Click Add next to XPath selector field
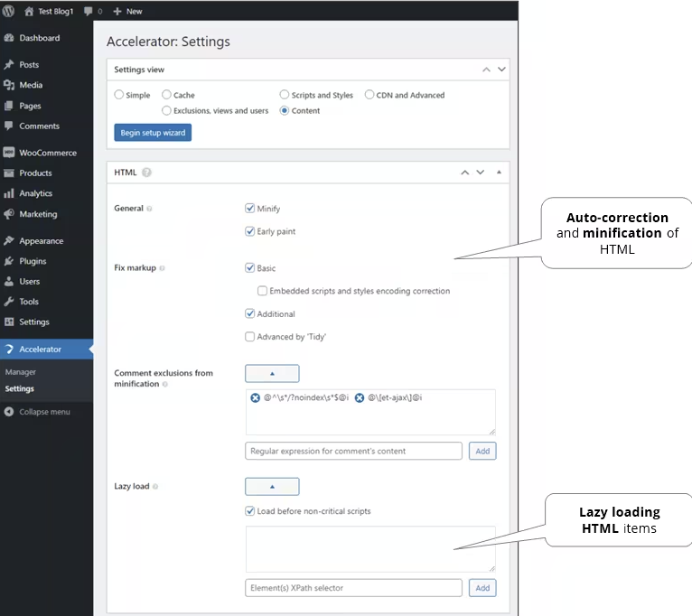This screenshot has width=692, height=616. pyautogui.click(x=482, y=588)
